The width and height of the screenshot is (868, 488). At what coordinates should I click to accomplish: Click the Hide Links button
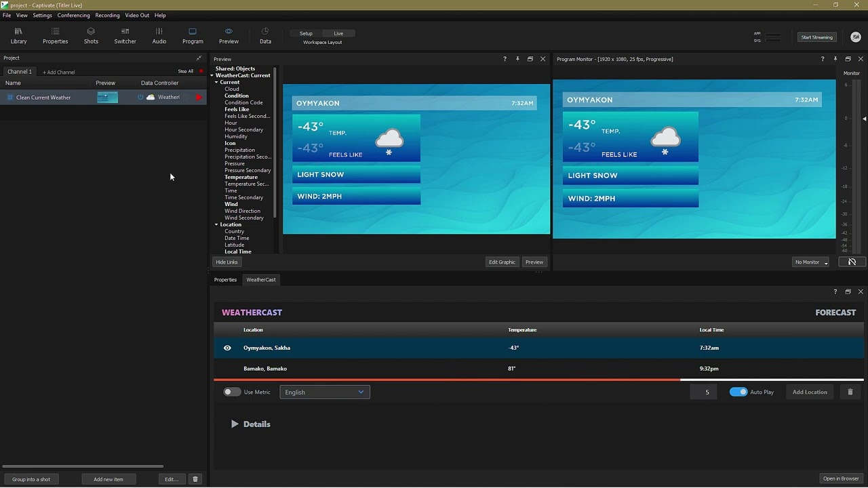226,262
